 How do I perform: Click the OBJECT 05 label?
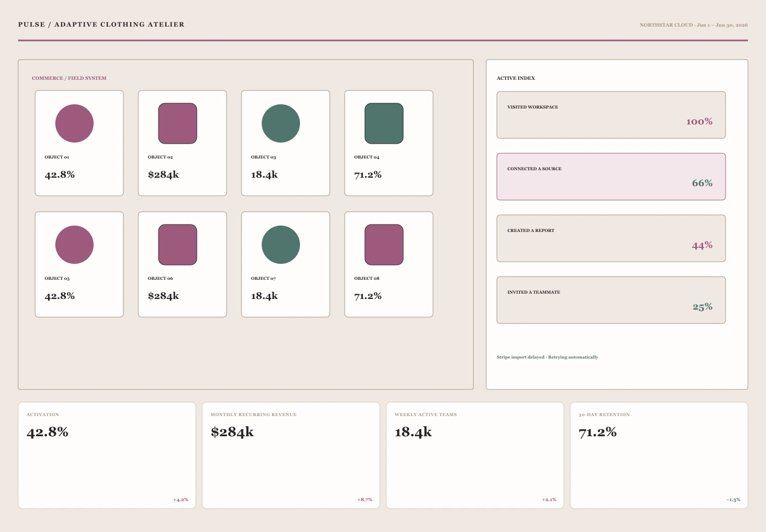[x=57, y=279]
